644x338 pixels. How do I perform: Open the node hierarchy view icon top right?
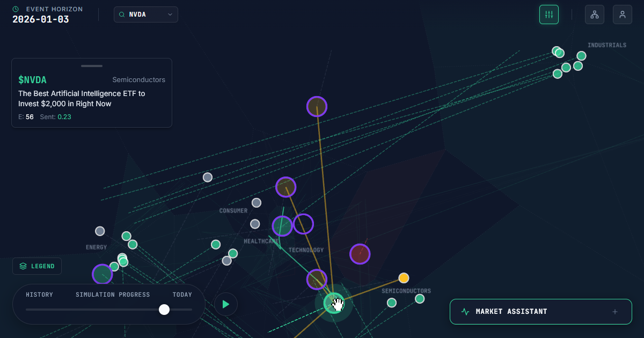(594, 14)
